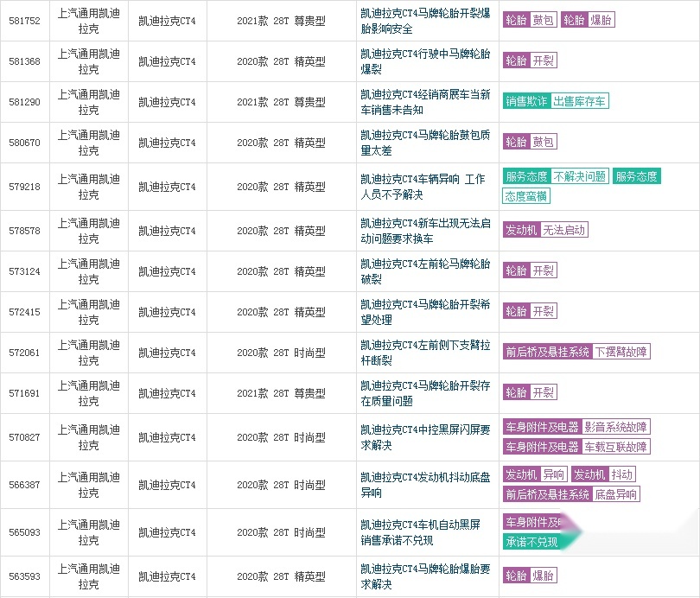Click '凯迪拉克CT4' model cell in row 581290
The width and height of the screenshot is (700, 598).
pos(168,102)
